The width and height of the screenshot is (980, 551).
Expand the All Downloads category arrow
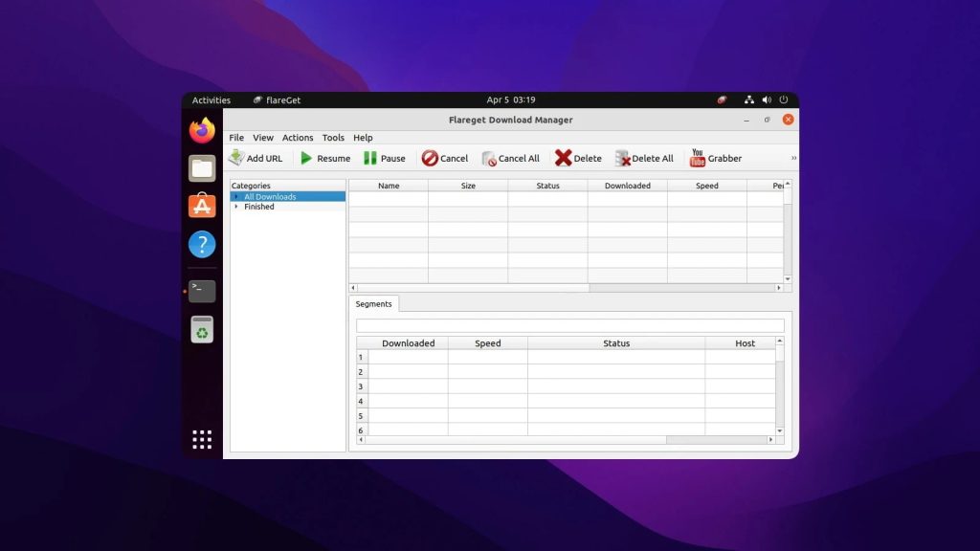click(236, 197)
